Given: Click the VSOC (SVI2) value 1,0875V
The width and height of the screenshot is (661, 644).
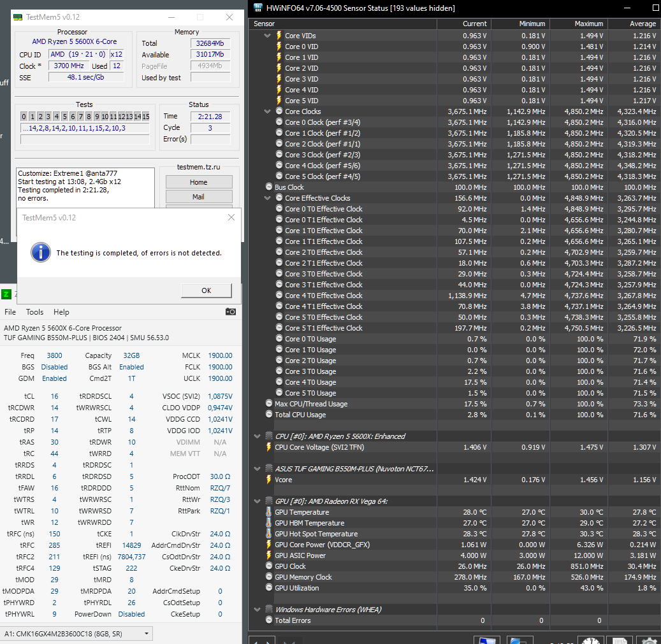Looking at the screenshot, I should 220,396.
